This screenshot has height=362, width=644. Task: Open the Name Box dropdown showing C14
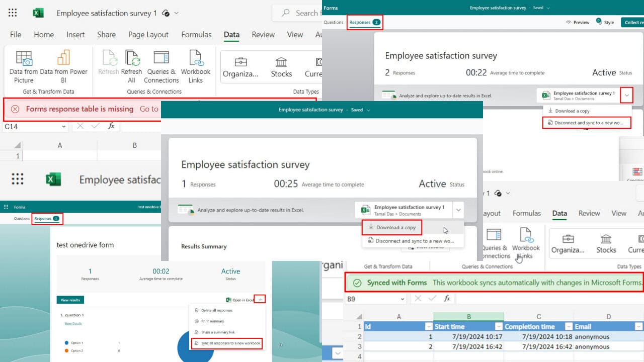pyautogui.click(x=63, y=127)
